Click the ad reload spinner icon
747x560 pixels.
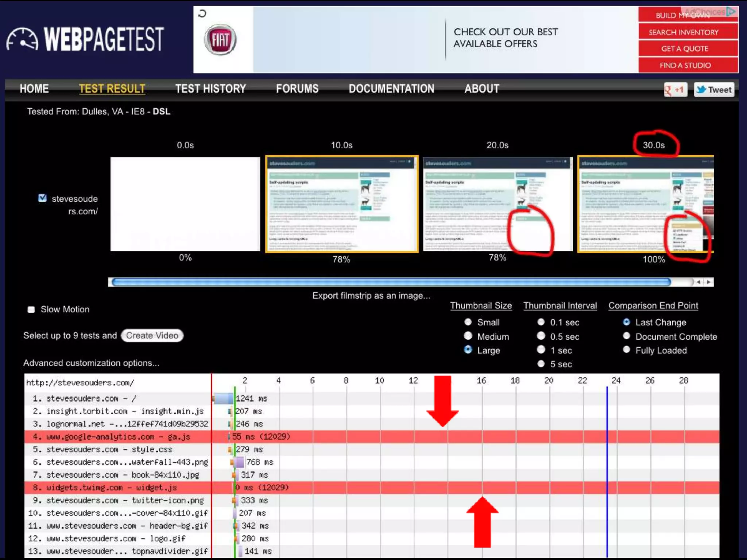(202, 14)
